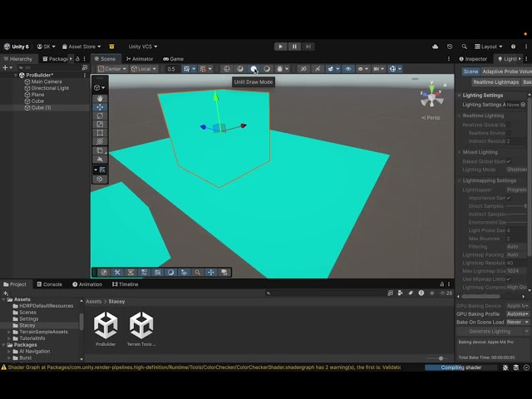Click the Help icon near Layout

[514, 47]
